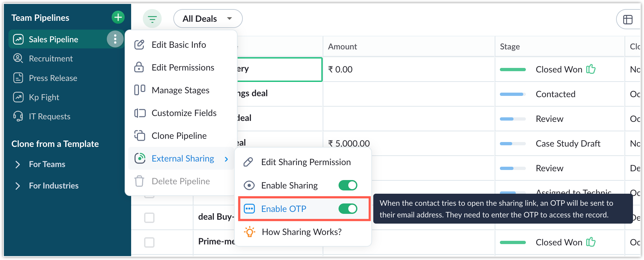Open the All Deals dropdown

pos(208,19)
